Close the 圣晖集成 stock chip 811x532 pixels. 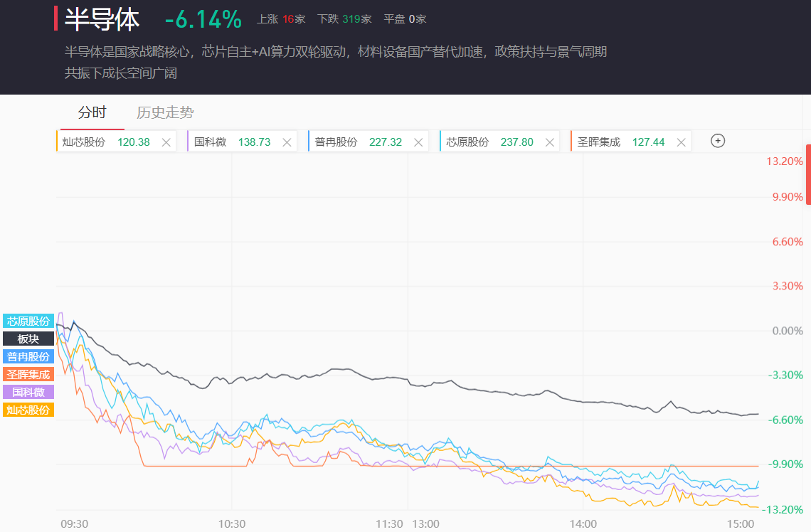pyautogui.click(x=681, y=142)
